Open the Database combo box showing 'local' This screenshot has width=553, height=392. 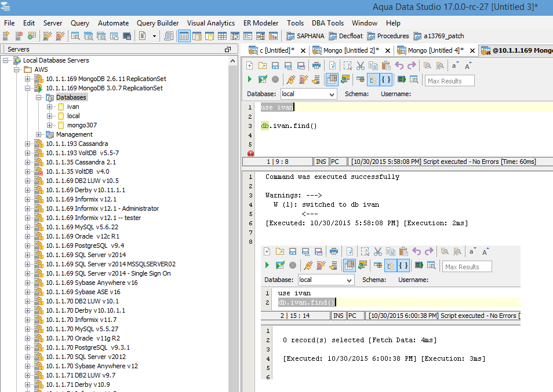[308, 94]
